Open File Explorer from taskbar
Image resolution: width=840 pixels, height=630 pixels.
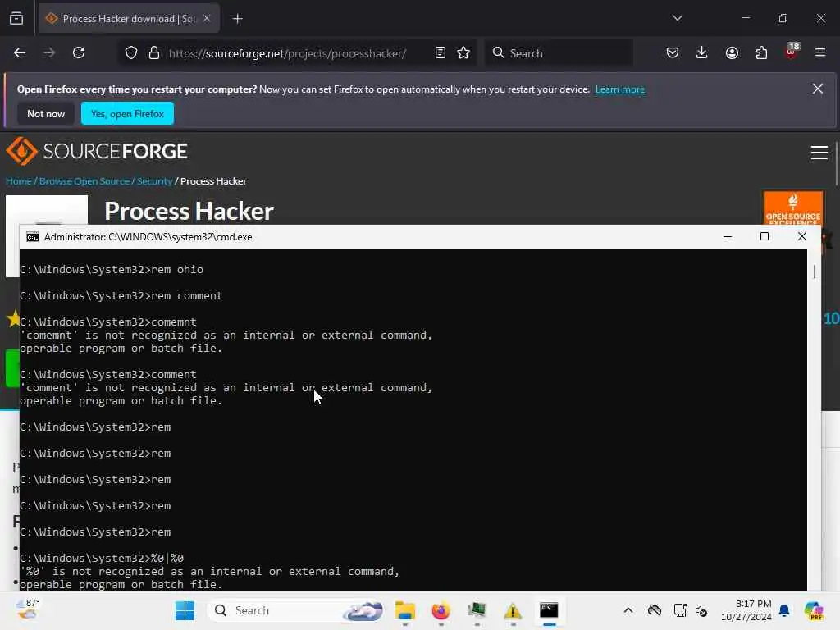[405, 610]
